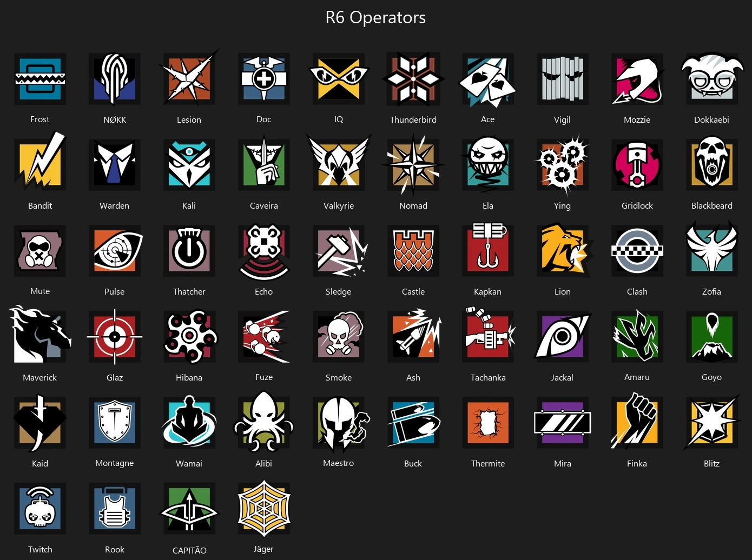Pick the Lion operator icon
This screenshot has height=560, width=752.
564,250
